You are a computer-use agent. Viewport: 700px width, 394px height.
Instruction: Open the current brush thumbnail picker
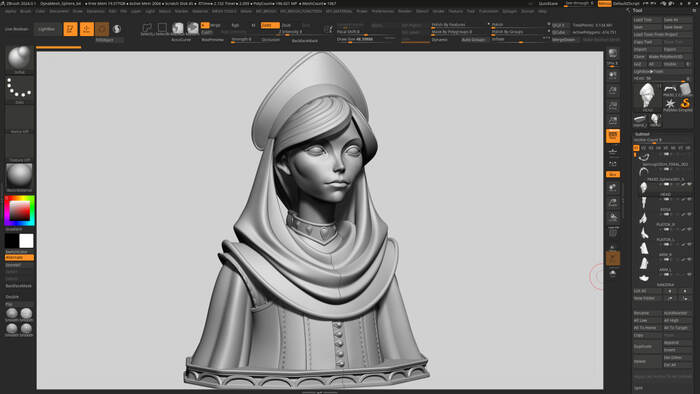(19, 58)
